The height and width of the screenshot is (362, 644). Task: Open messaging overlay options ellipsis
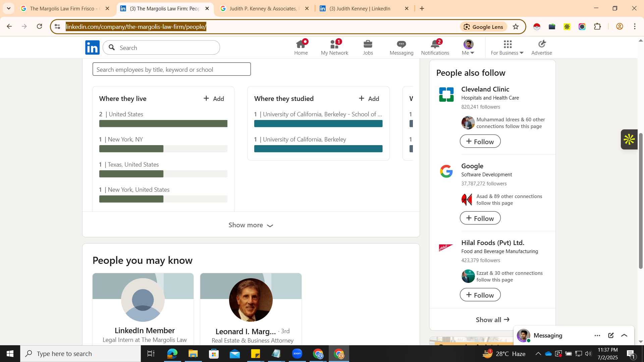click(597, 336)
